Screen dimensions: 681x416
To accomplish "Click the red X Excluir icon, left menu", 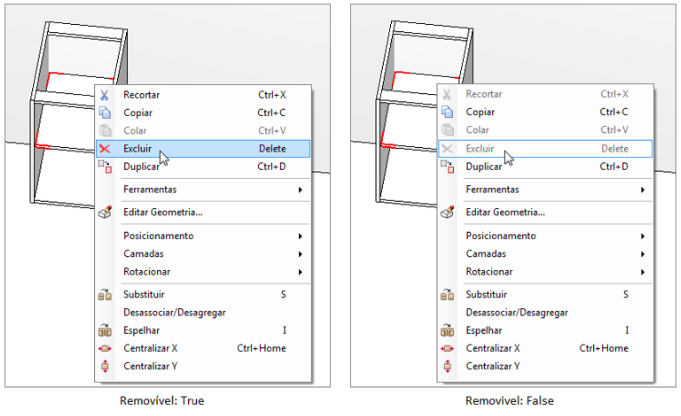I will click(105, 149).
